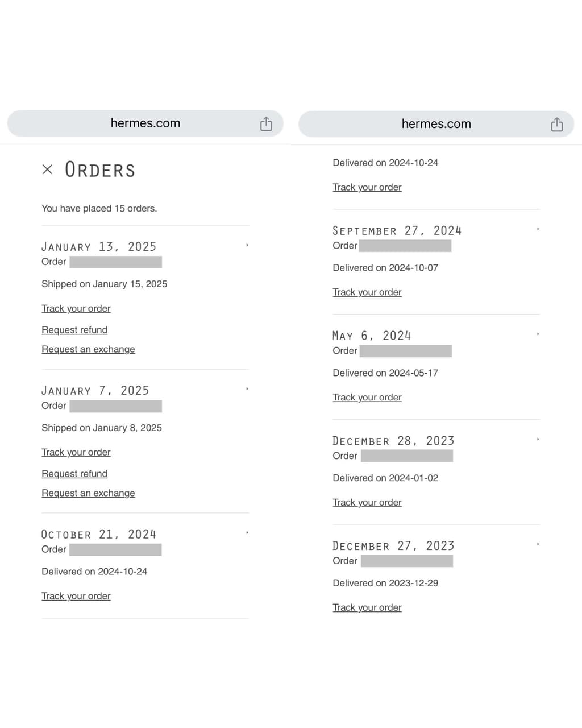
Task: Request refund for the January 13 order
Action: (x=74, y=330)
